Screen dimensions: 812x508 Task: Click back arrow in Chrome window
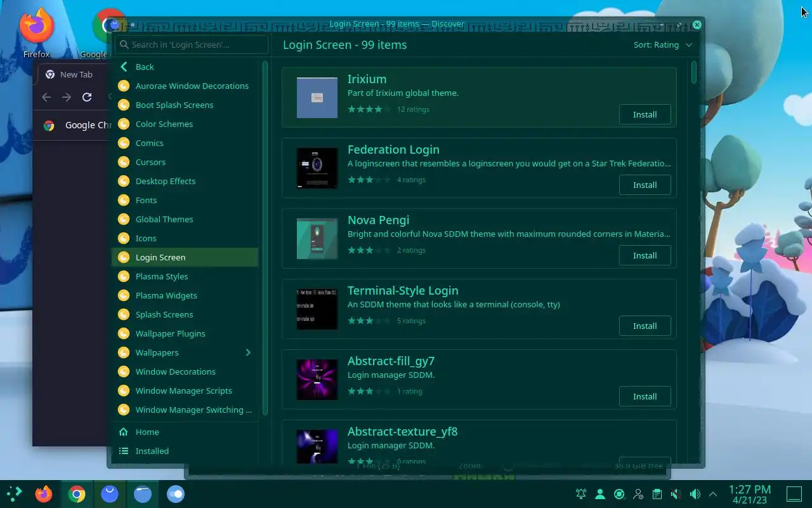tap(46, 97)
